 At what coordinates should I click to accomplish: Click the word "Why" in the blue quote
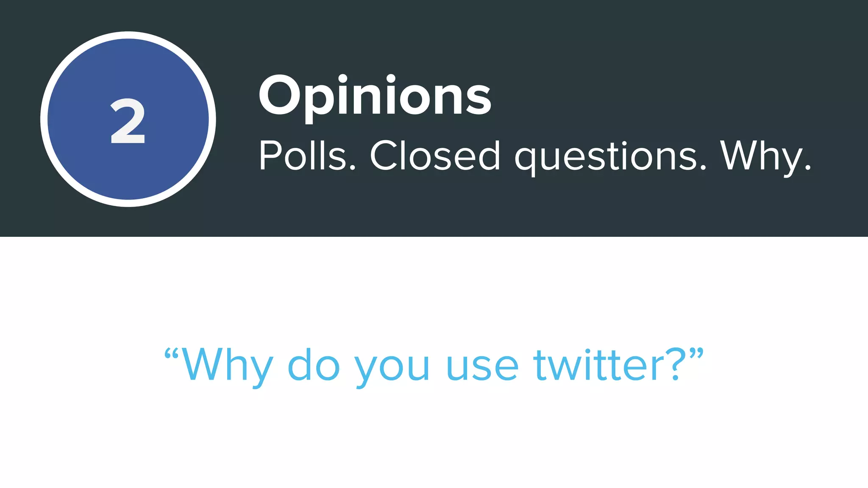[x=227, y=365]
